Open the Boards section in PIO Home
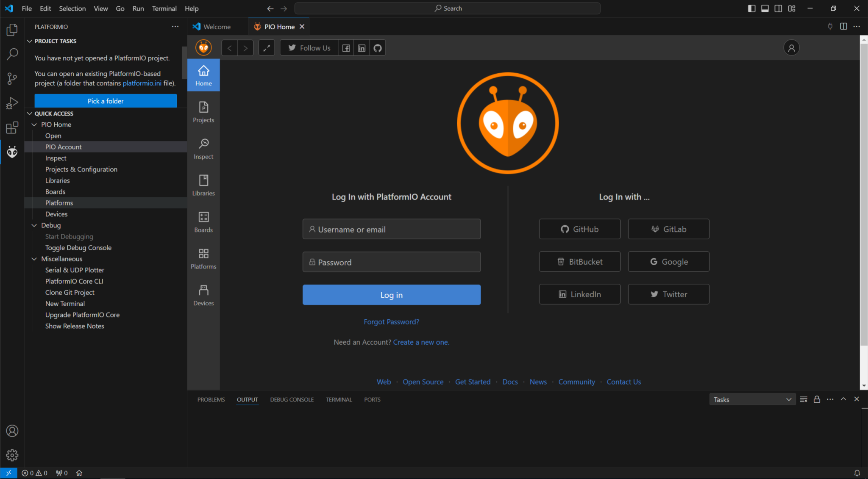868x479 pixels. [x=203, y=222]
